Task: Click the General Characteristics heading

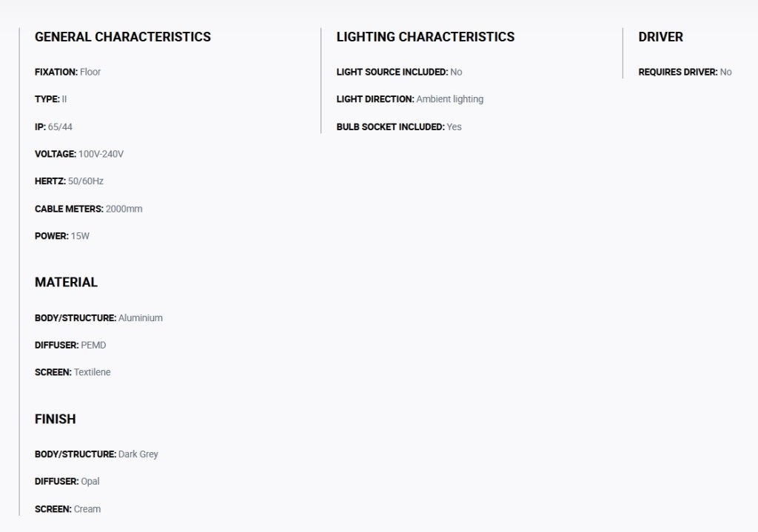Action: 123,37
